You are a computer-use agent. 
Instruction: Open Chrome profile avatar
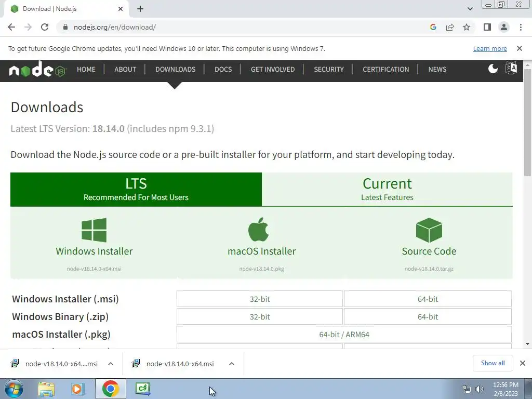pyautogui.click(x=504, y=27)
